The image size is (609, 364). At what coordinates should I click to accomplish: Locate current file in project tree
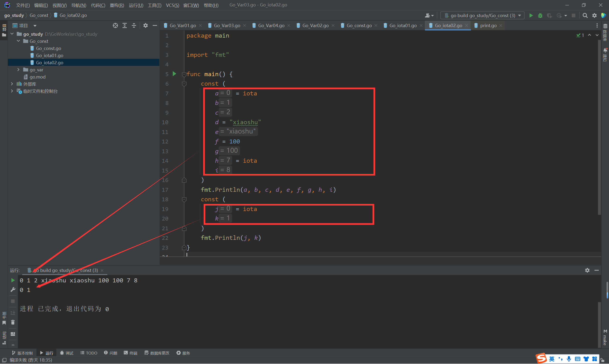click(x=115, y=25)
